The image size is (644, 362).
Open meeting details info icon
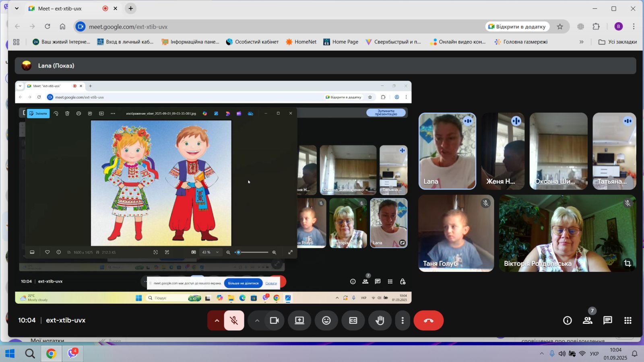click(568, 321)
